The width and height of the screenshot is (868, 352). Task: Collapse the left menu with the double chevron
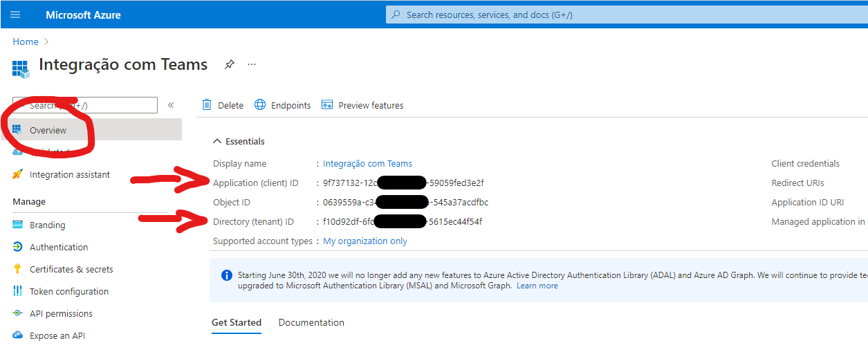coord(171,105)
